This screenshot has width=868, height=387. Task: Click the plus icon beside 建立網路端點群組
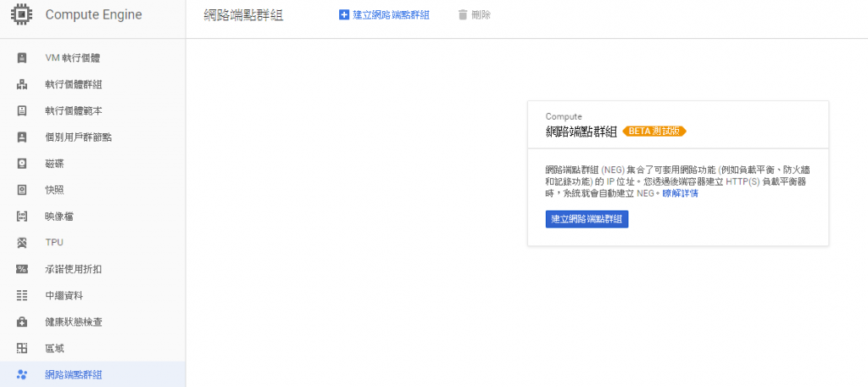pos(344,15)
